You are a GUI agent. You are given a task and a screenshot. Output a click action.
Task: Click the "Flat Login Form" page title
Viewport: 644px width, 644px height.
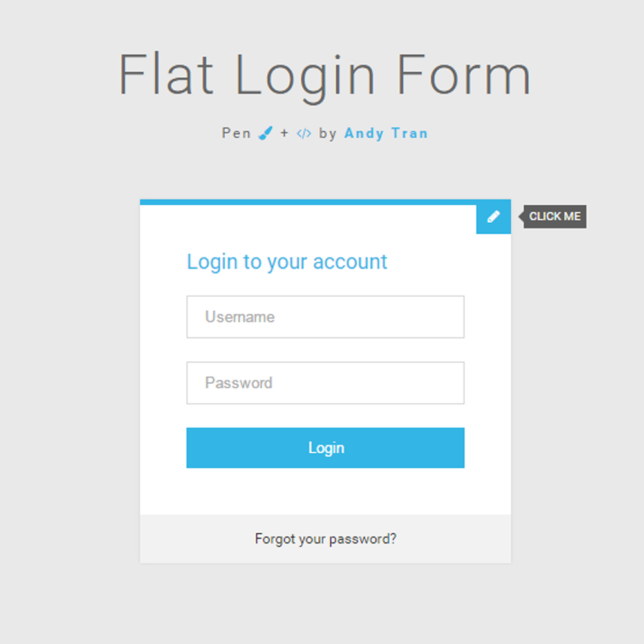[325, 73]
